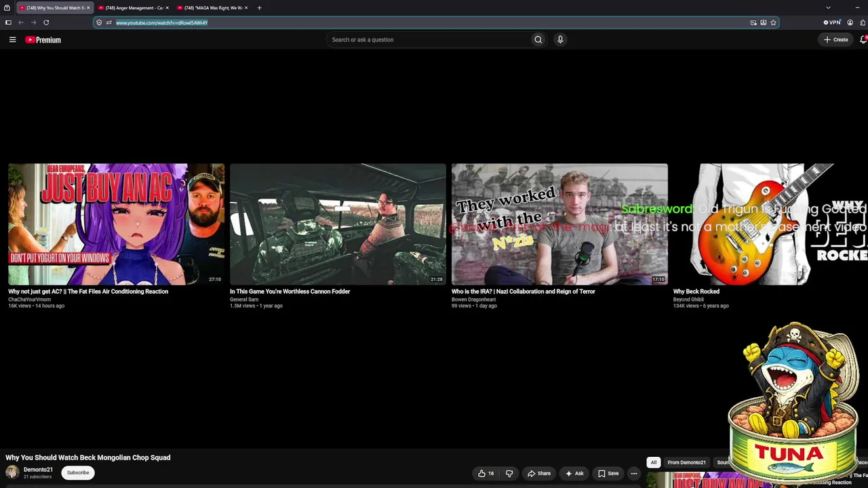
Task: Open the Demonto21 channel avatar
Action: click(12, 472)
